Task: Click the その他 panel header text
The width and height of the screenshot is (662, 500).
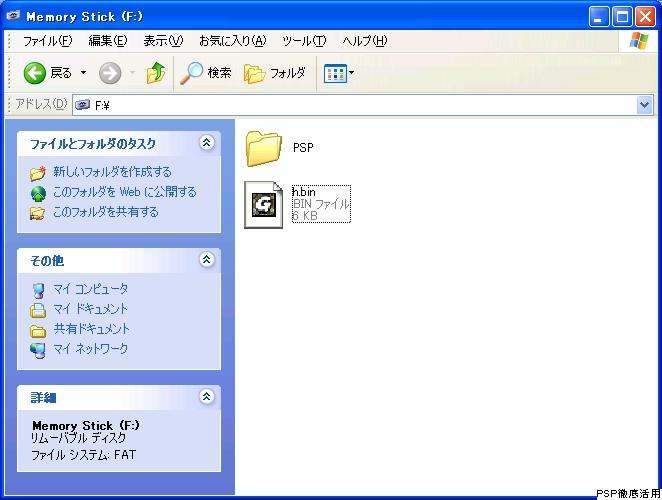Action: tap(47, 261)
